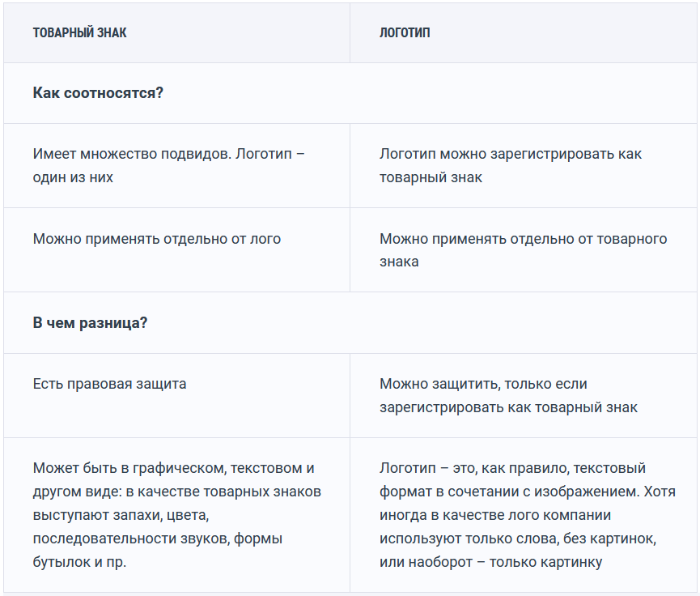This screenshot has width=700, height=596.
Task: Click the "ТОВАРНЫЙ ЗНАК" column header
Action: click(x=79, y=33)
